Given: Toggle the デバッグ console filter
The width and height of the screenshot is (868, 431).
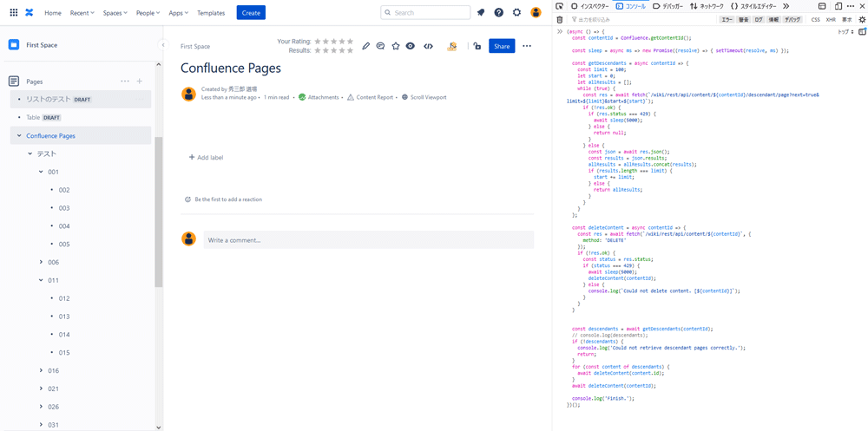Looking at the screenshot, I should [792, 19].
